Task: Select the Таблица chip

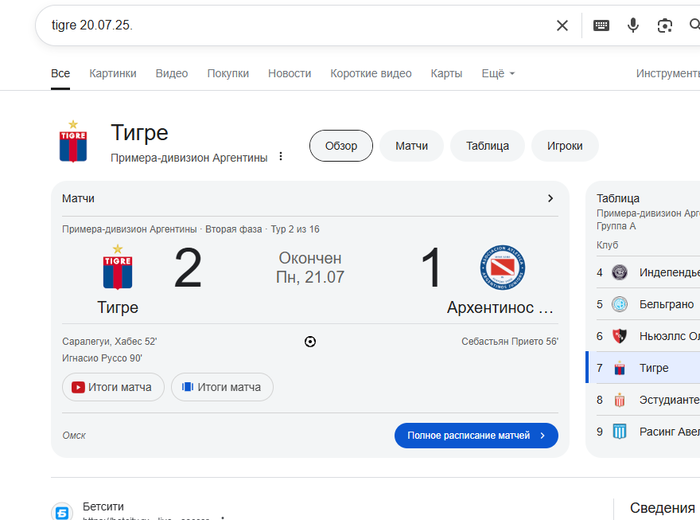Action: click(x=488, y=146)
